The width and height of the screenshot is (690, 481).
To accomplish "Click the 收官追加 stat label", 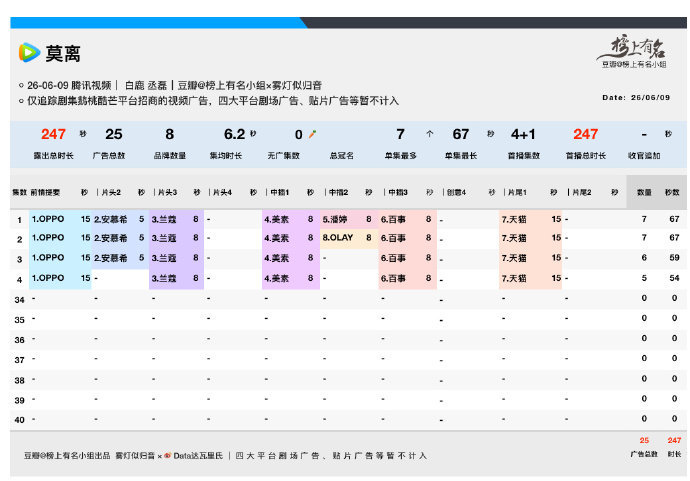I will pos(644,155).
